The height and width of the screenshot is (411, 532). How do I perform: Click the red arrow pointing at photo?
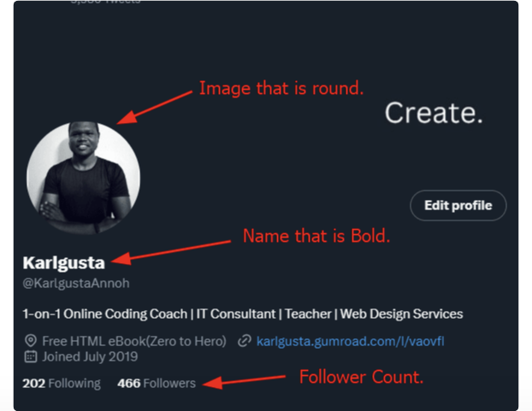pos(154,108)
